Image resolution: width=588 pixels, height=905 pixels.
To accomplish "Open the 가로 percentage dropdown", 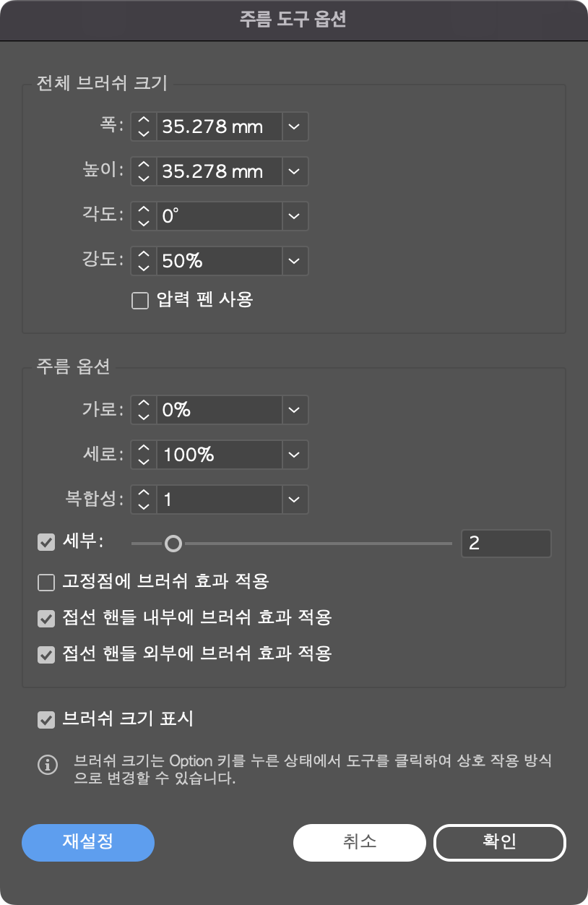I will point(294,410).
